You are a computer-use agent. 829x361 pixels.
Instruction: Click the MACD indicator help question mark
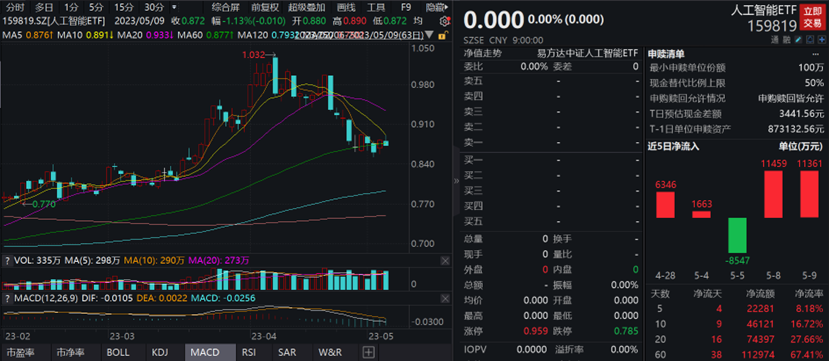click(7, 298)
